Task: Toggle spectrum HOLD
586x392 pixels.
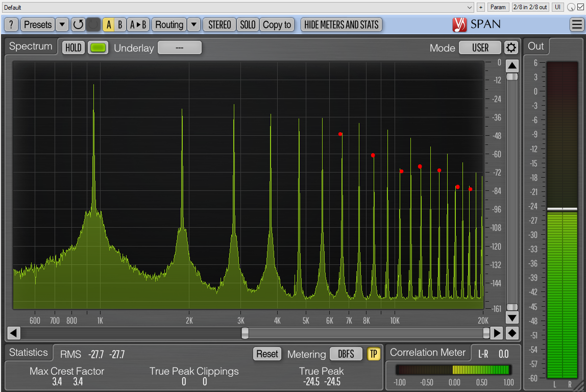Action: [x=74, y=48]
